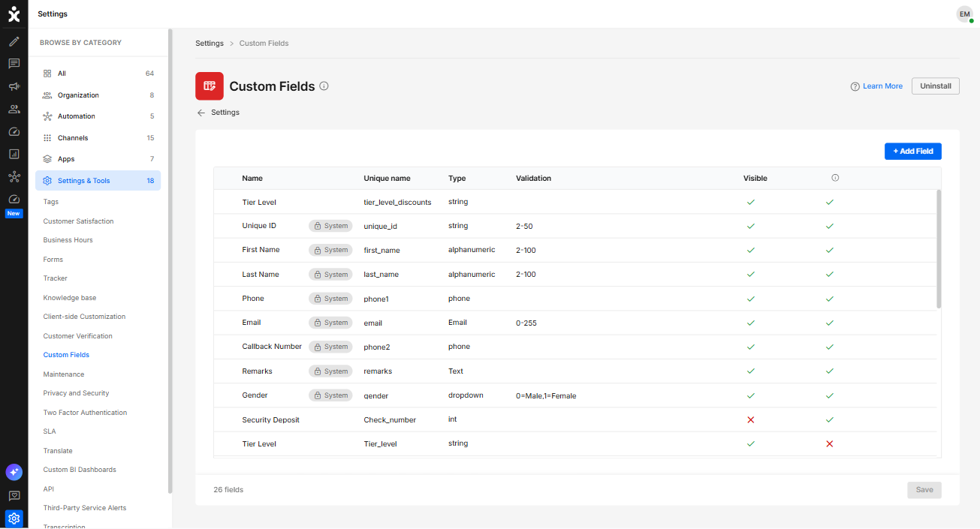Screen dimensions: 980x529
Task: Click the System badge on Gender row
Action: (330, 395)
